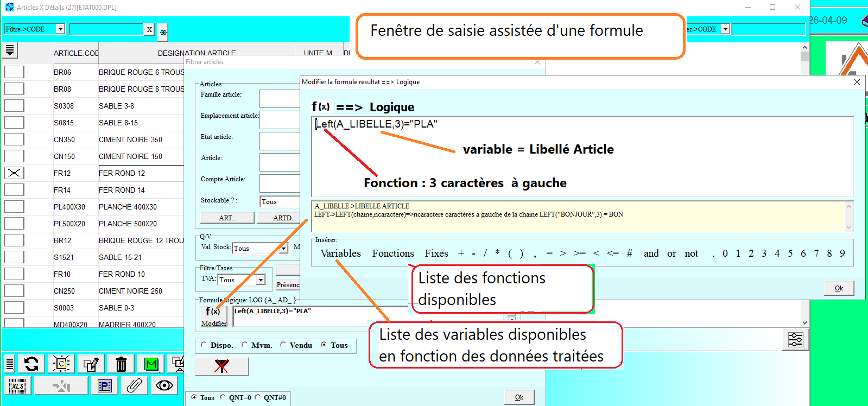Open Fonctions list in Insérer bar
The height and width of the screenshot is (406, 868).
pyautogui.click(x=392, y=253)
